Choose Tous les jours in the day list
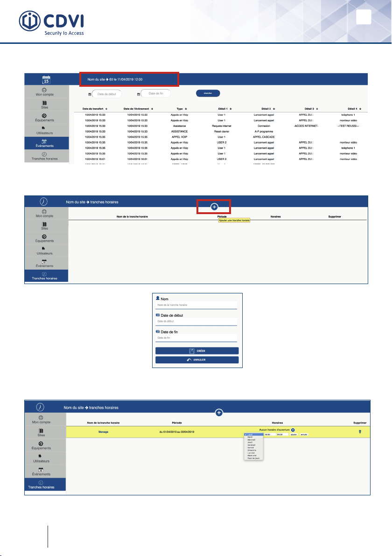Screen dimensions: 392x556 [x=253, y=458]
